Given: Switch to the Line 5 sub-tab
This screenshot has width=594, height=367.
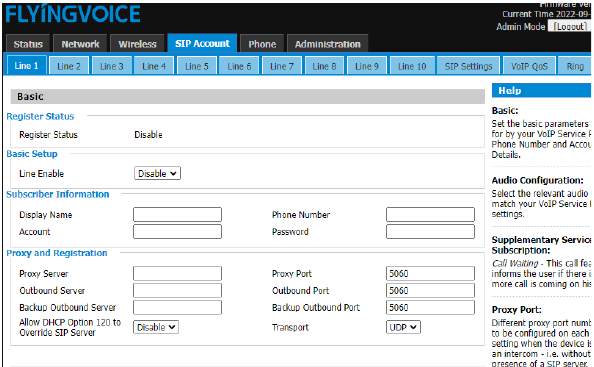Looking at the screenshot, I should pos(197,66).
